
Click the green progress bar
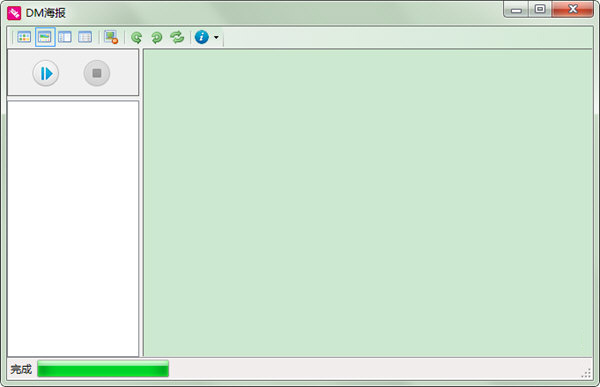coord(103,369)
